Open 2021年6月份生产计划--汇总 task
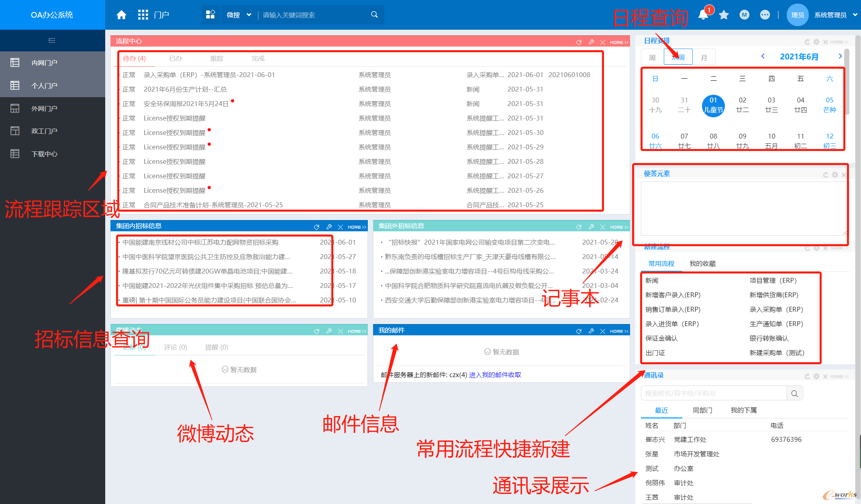The width and height of the screenshot is (861, 504). point(185,90)
